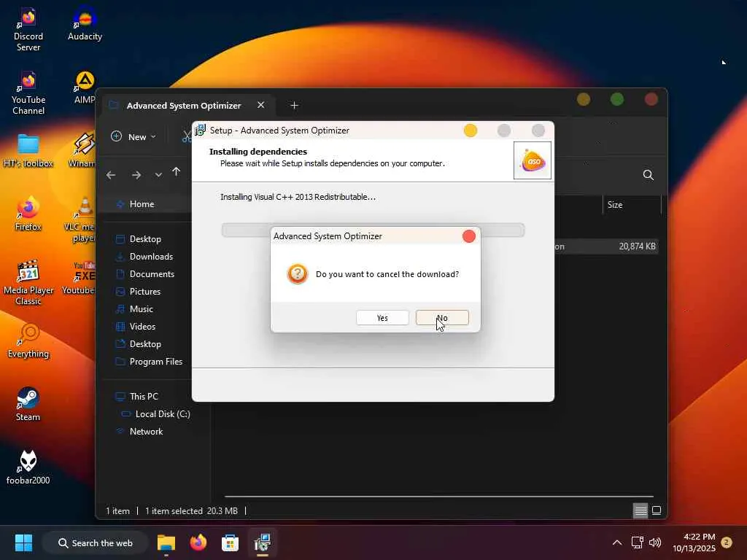Image resolution: width=747 pixels, height=560 pixels.
Task: Open the Youtube EXE desktop icon
Action: (79, 278)
